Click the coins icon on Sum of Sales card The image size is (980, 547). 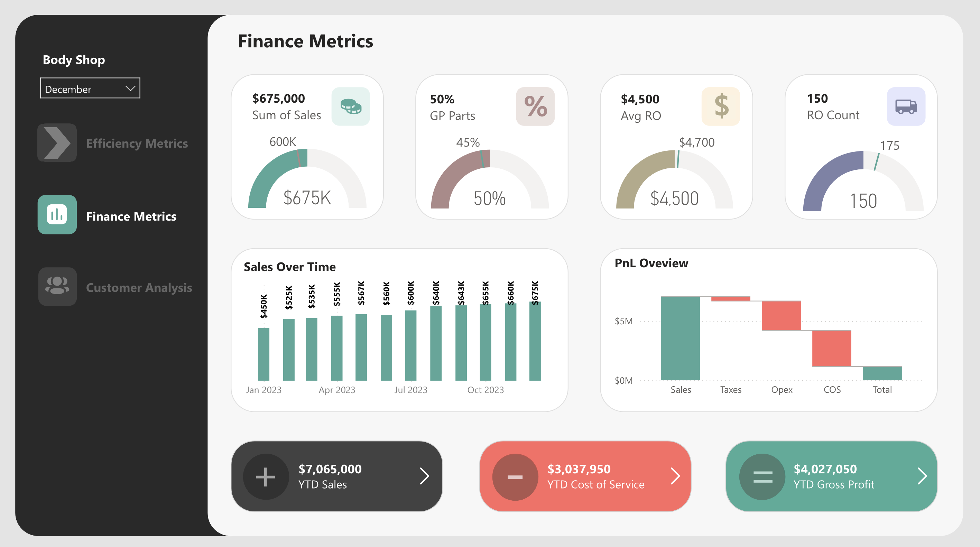[x=351, y=106]
